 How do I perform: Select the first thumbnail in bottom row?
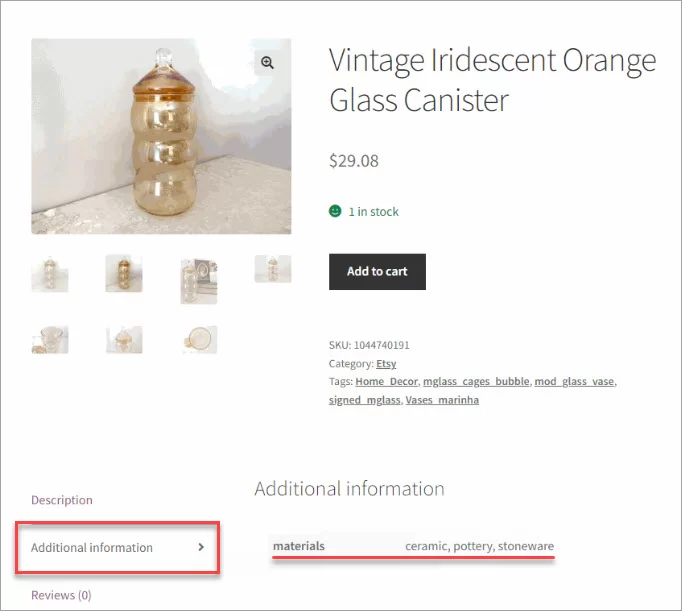point(50,339)
